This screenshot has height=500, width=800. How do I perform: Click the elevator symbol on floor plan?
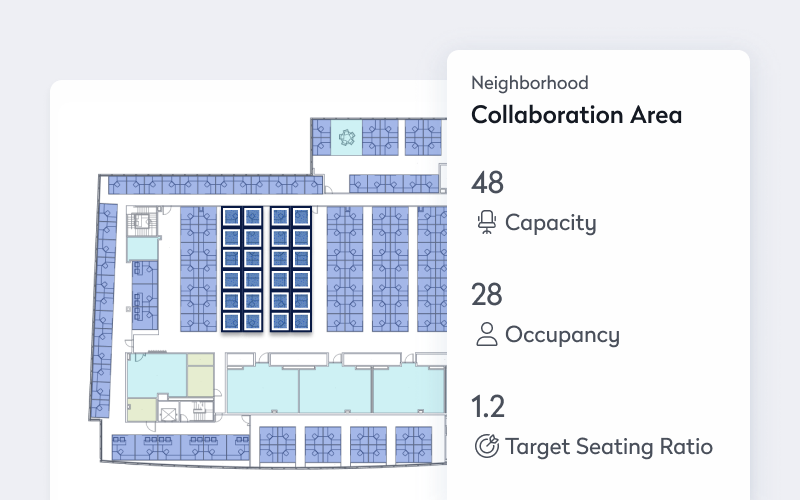pyautogui.click(x=168, y=414)
